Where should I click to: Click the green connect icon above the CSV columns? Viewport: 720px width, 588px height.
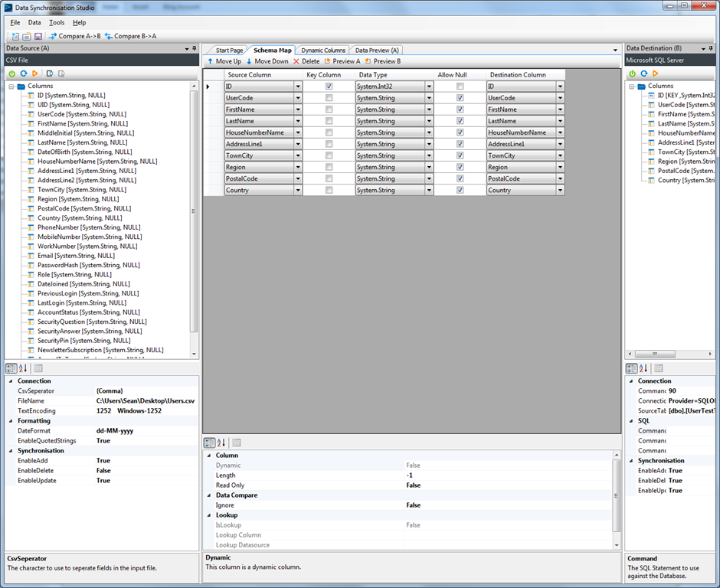[10, 73]
